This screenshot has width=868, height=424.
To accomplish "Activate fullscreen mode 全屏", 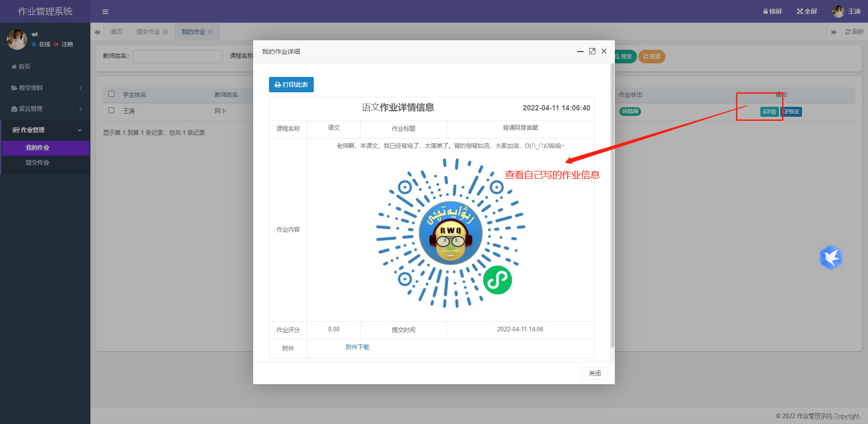I will click(807, 11).
